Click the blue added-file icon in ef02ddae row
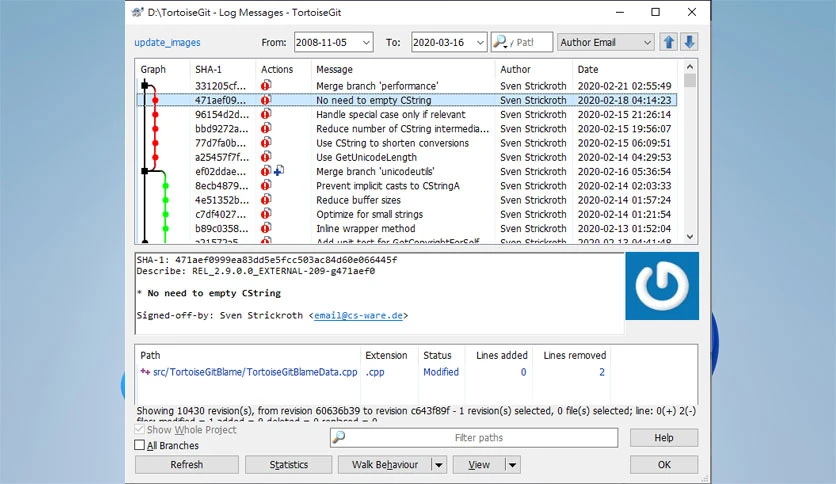This screenshot has width=836, height=484. pyautogui.click(x=278, y=171)
